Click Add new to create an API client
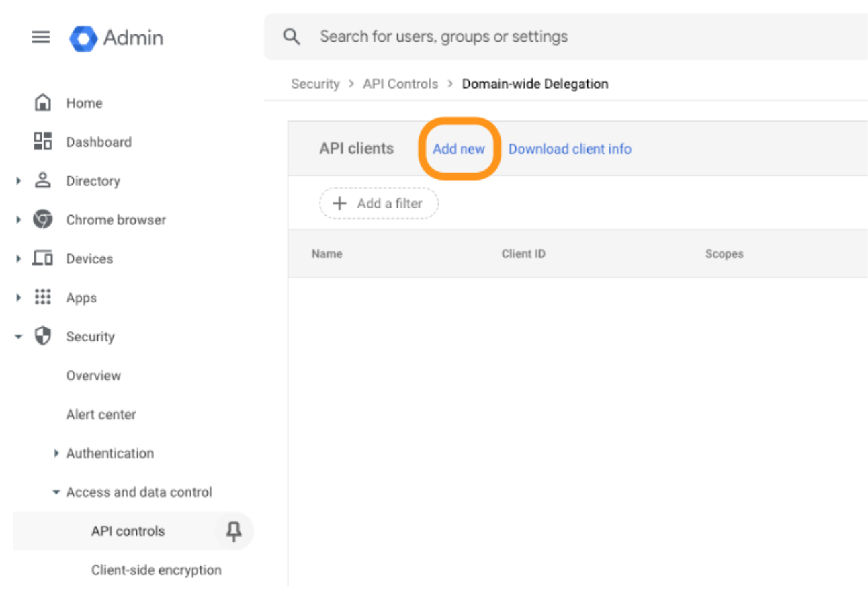 pyautogui.click(x=459, y=148)
